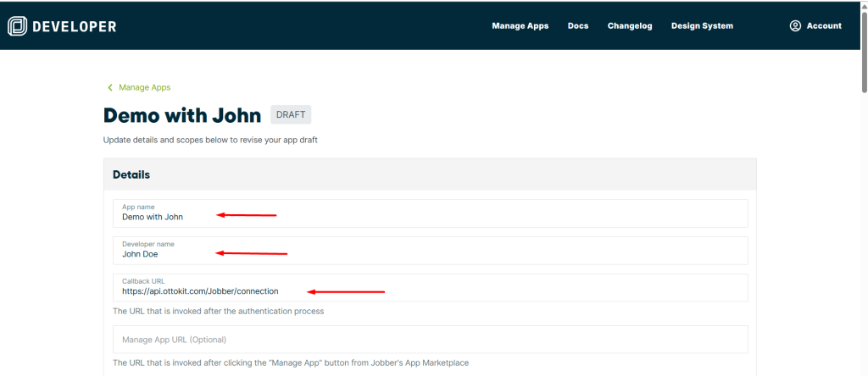Screen dimensions: 868x376
Task: Return via the Manage Apps breadcrumb link
Action: point(144,87)
